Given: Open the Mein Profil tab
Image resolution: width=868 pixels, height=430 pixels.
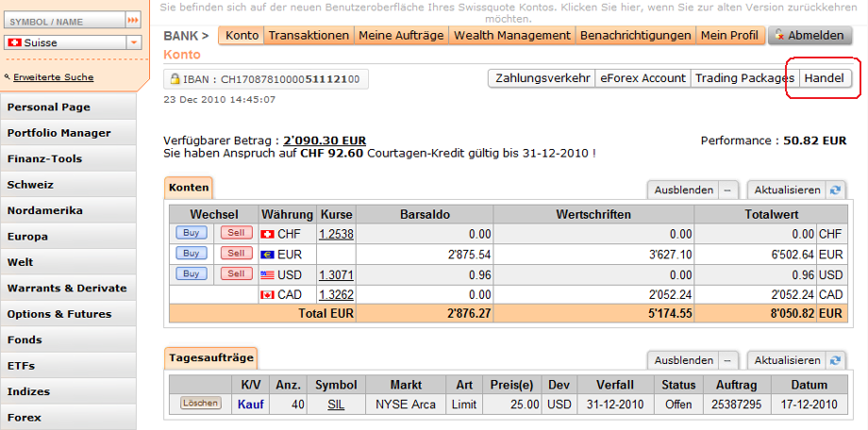Looking at the screenshot, I should pyautogui.click(x=729, y=36).
